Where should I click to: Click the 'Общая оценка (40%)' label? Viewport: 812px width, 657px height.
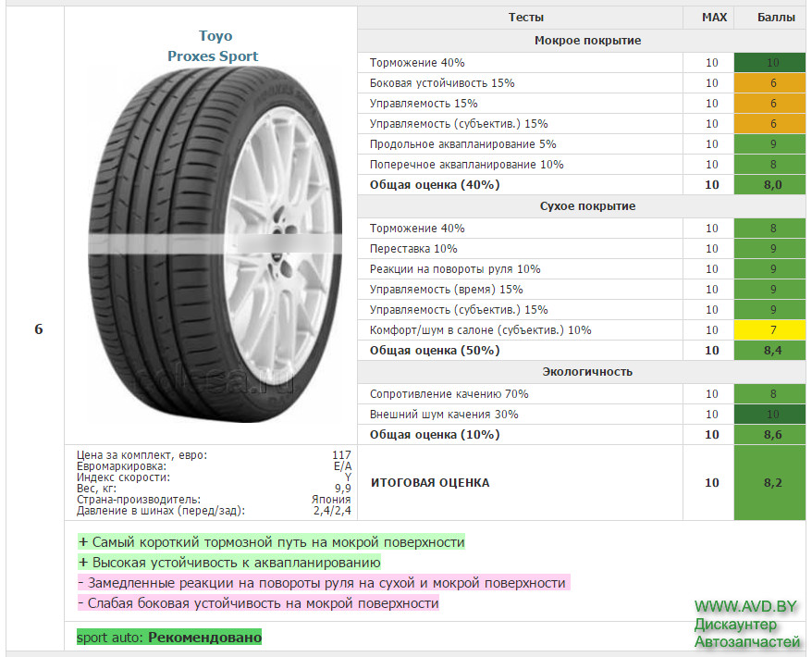click(x=435, y=185)
